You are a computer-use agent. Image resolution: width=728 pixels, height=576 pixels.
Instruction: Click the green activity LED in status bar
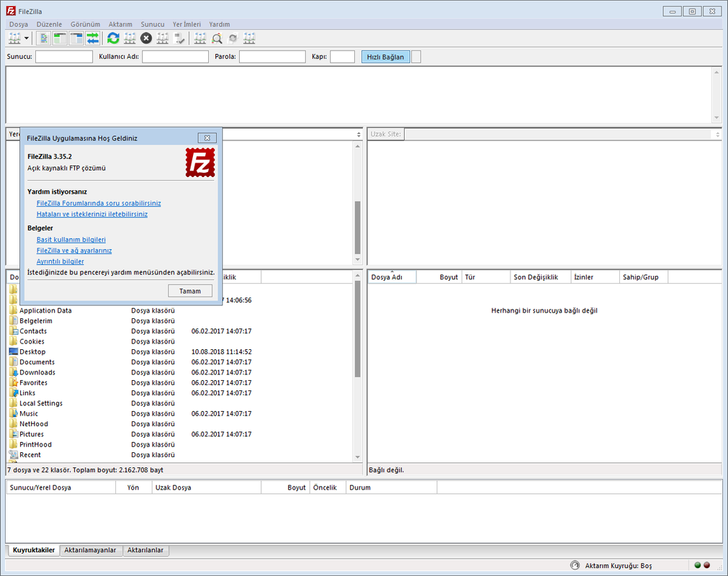tap(697, 565)
